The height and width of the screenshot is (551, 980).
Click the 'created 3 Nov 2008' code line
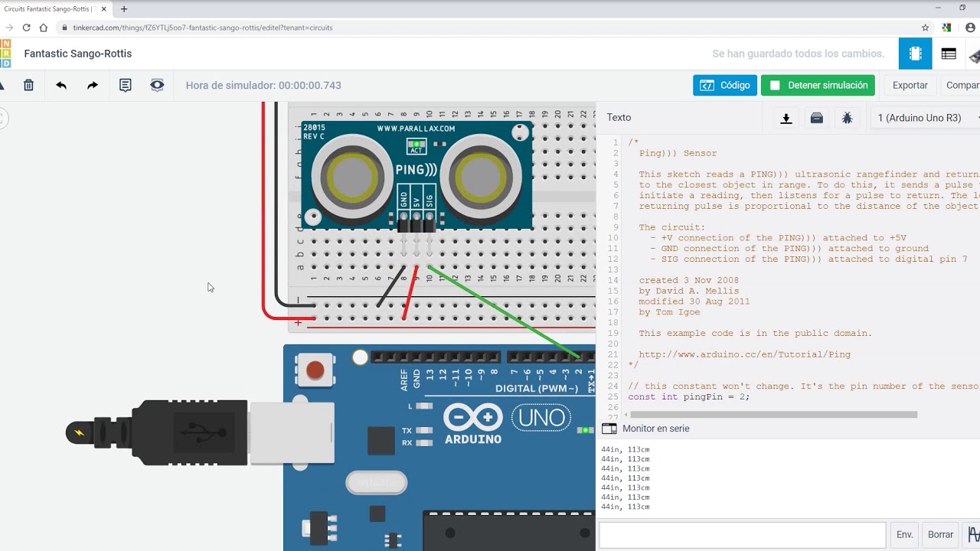(688, 281)
